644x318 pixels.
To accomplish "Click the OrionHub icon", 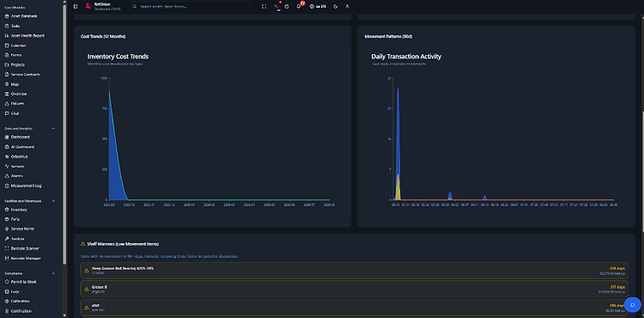I will pos(7,156).
